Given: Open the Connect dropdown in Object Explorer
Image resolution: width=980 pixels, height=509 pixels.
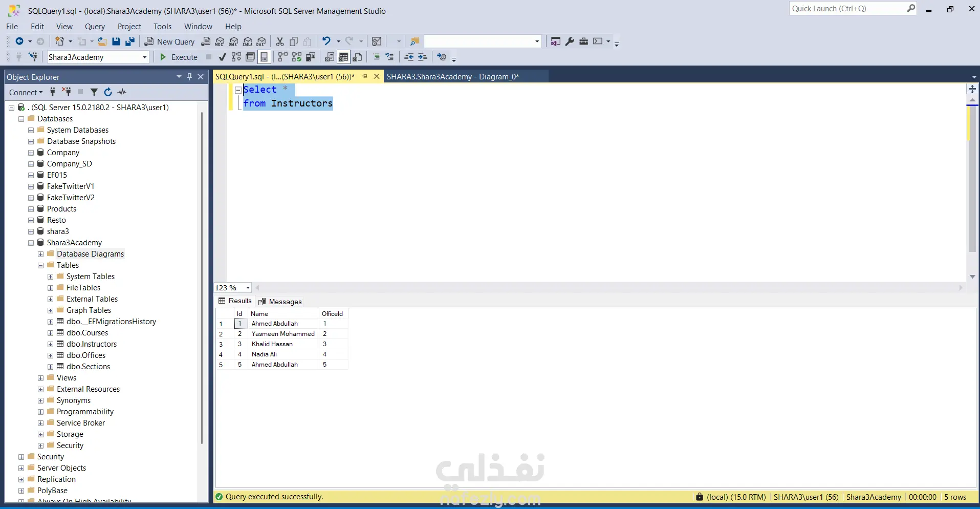Looking at the screenshot, I should (26, 92).
